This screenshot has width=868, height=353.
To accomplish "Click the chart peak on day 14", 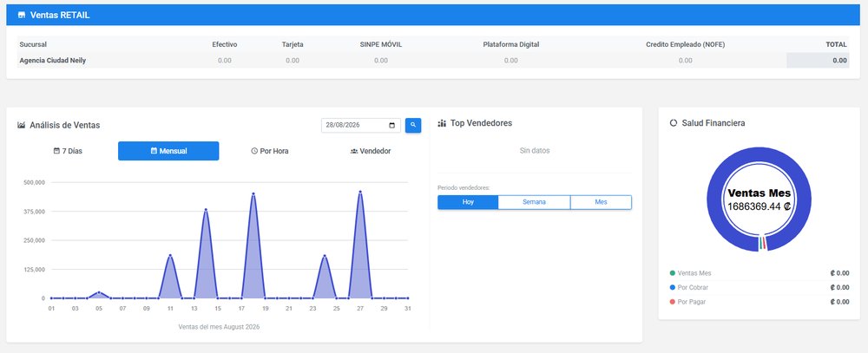I will (x=206, y=210).
